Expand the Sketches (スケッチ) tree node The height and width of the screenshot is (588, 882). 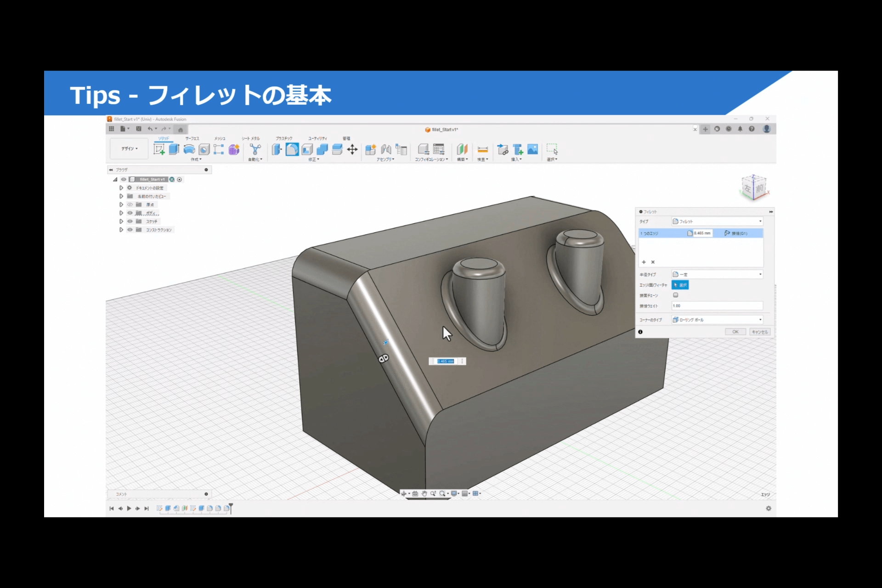coord(121,221)
